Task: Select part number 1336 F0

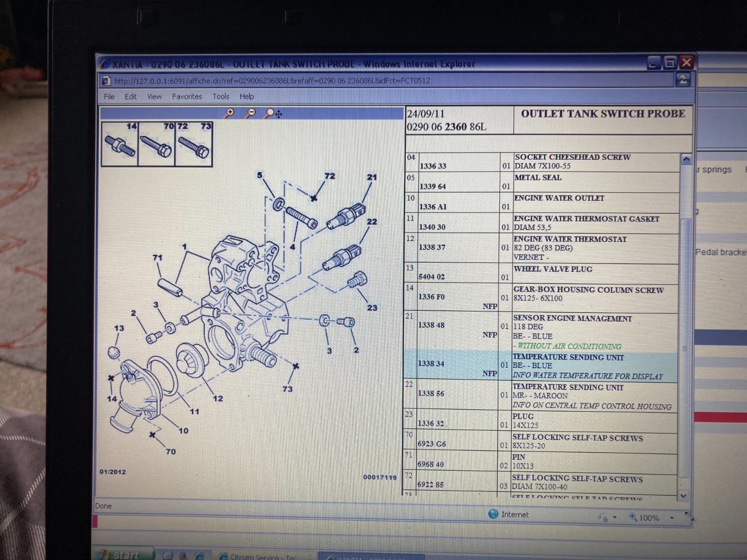Action: pyautogui.click(x=431, y=297)
